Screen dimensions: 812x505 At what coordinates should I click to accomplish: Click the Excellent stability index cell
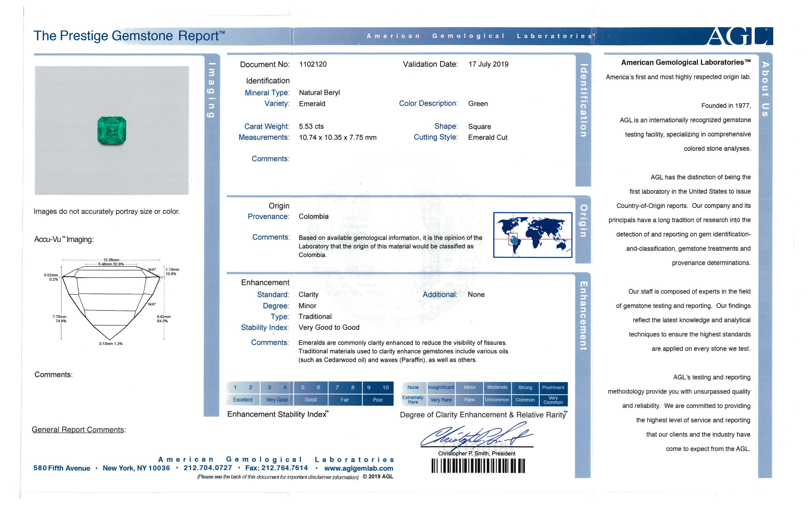(x=243, y=400)
